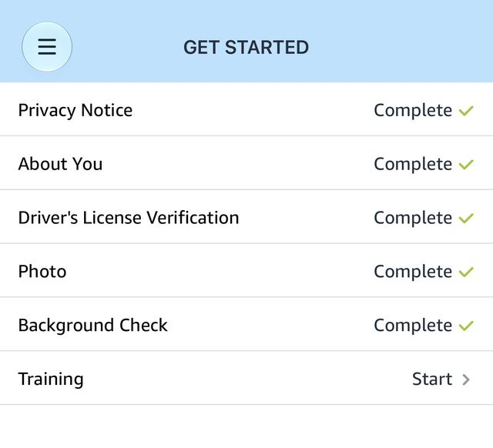Open the Background Check step
Viewport: 493px width, 448px height.
[246, 325]
